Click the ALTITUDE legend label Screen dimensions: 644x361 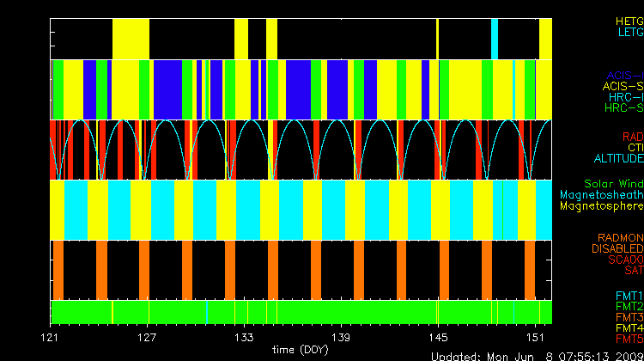coord(618,159)
